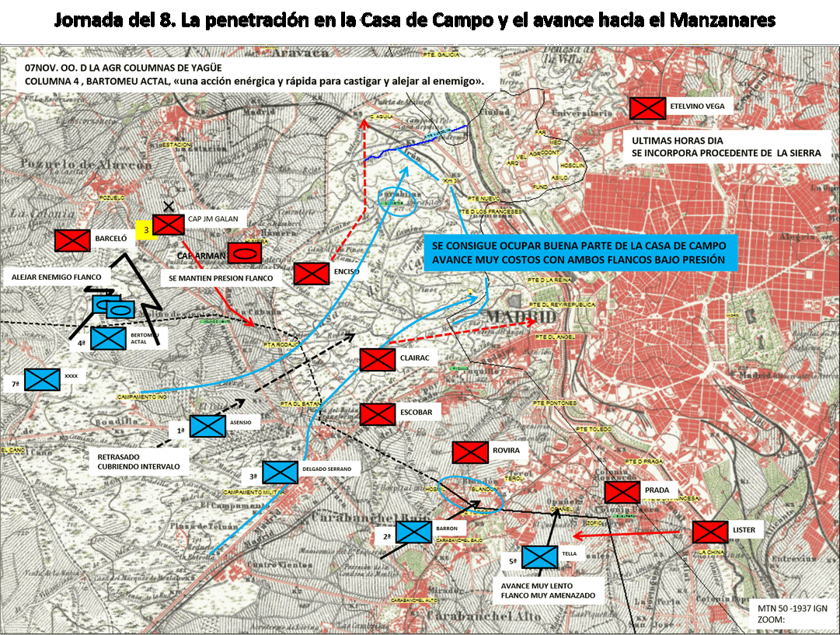Screen dimensions: 840x635
Task: Click the red ETELVINO VEGA unit symbol
Action: (647, 108)
